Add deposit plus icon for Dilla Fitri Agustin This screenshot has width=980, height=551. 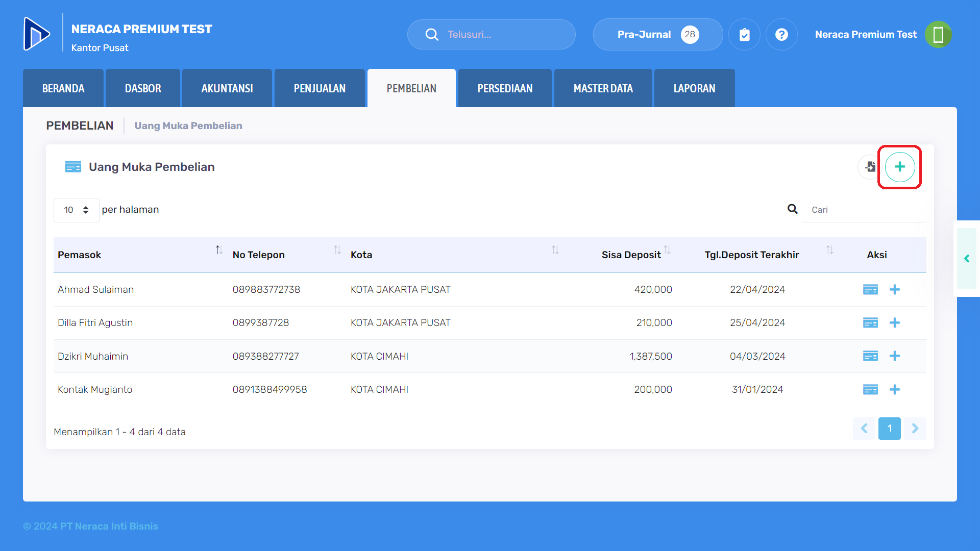pos(894,323)
